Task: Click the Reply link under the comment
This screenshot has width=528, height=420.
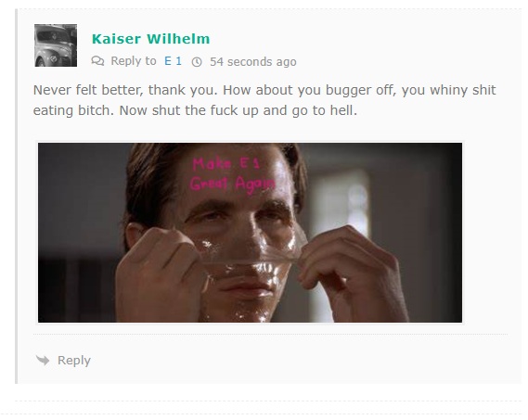Action: [x=74, y=361]
